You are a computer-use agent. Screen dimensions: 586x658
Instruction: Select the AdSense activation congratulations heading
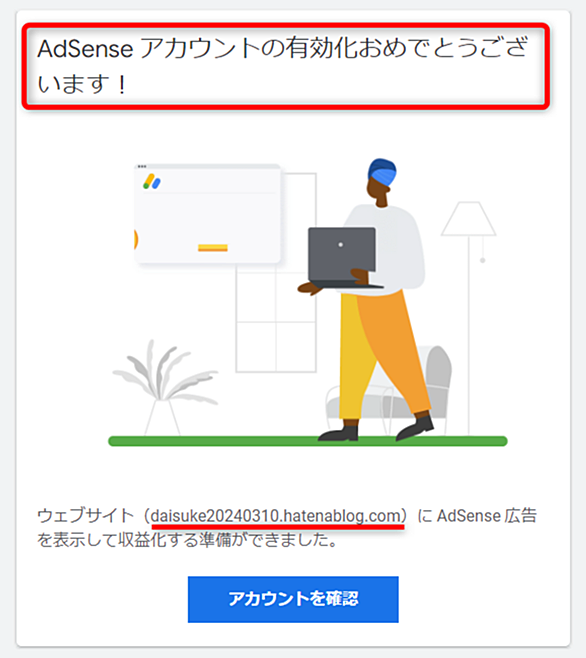pos(282,65)
